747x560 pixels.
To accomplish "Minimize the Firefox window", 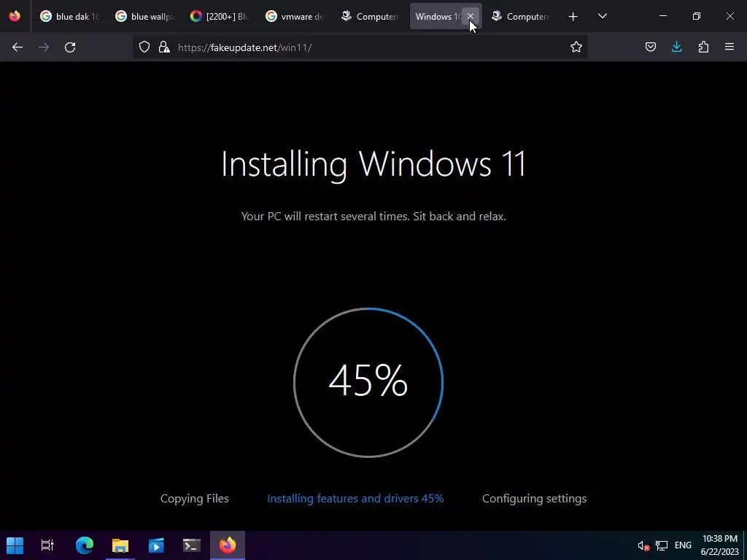I will (662, 16).
